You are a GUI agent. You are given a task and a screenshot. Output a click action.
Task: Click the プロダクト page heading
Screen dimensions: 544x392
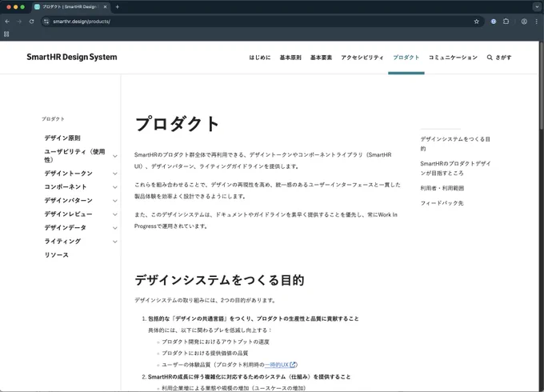(177, 124)
